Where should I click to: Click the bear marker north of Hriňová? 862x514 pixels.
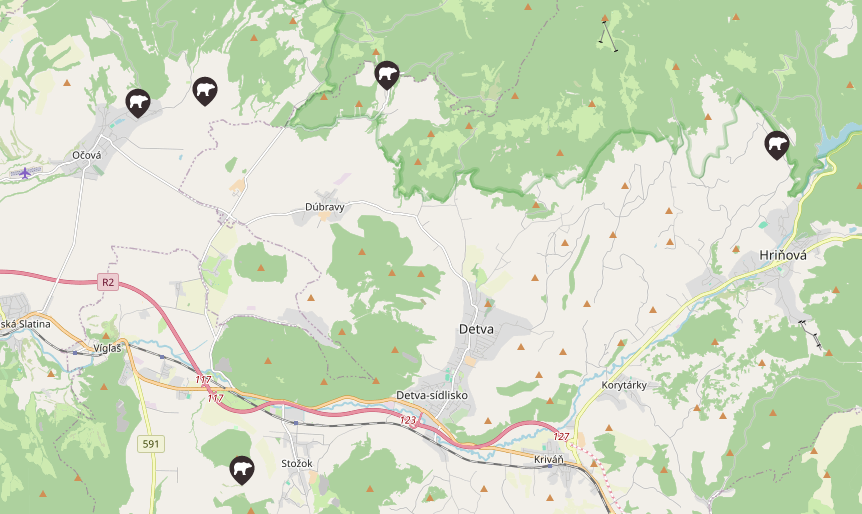coord(777,146)
